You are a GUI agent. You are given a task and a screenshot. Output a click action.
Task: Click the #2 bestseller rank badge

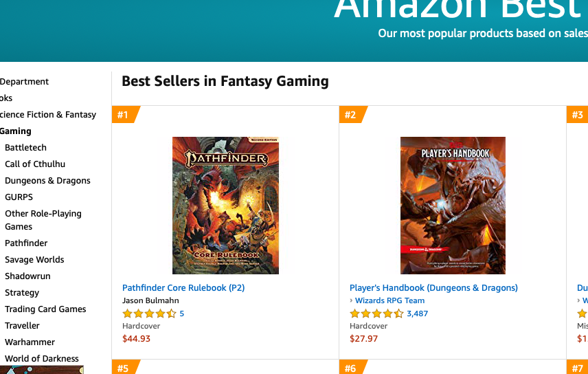[x=351, y=115]
